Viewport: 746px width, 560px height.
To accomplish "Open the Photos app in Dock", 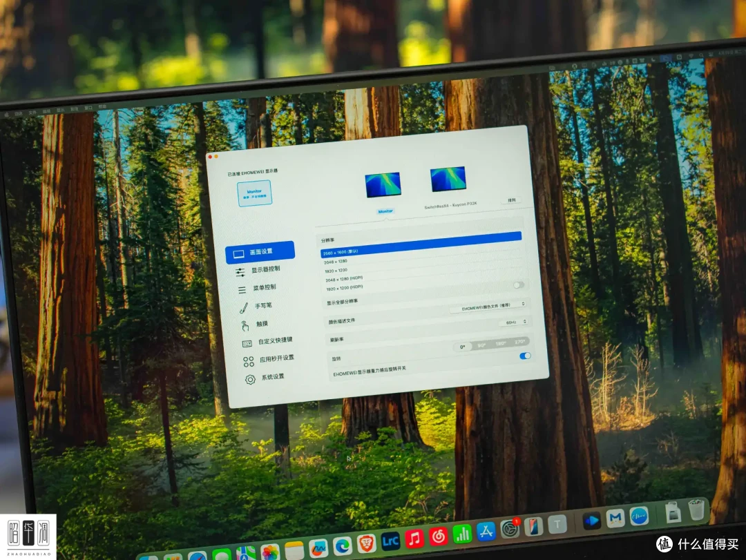I will pyautogui.click(x=270, y=553).
